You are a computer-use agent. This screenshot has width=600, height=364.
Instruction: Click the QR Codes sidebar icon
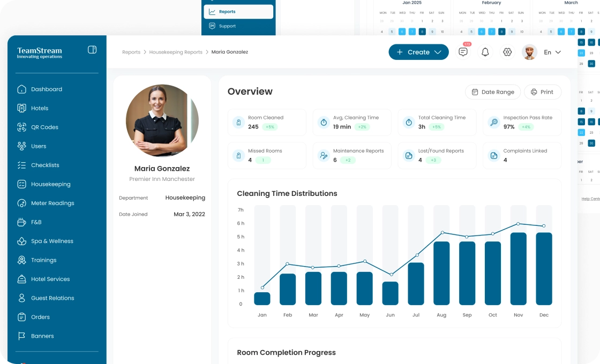pyautogui.click(x=22, y=127)
